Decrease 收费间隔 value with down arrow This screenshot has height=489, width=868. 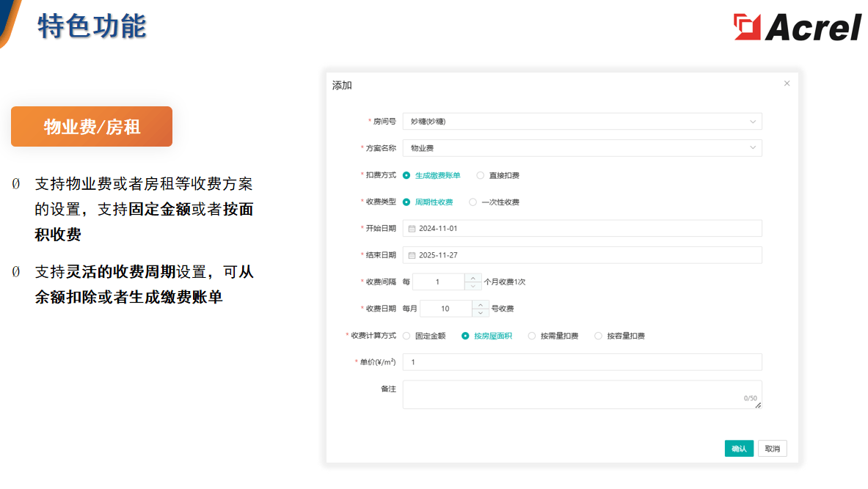tap(473, 286)
